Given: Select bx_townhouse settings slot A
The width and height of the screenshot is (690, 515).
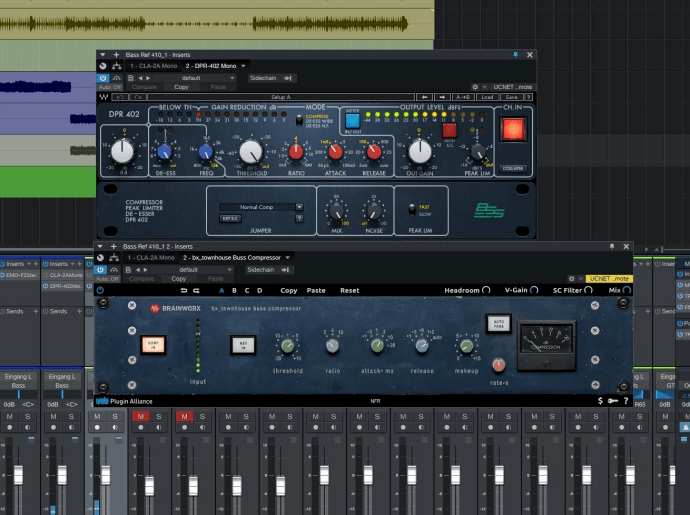Looking at the screenshot, I should click(x=221, y=291).
